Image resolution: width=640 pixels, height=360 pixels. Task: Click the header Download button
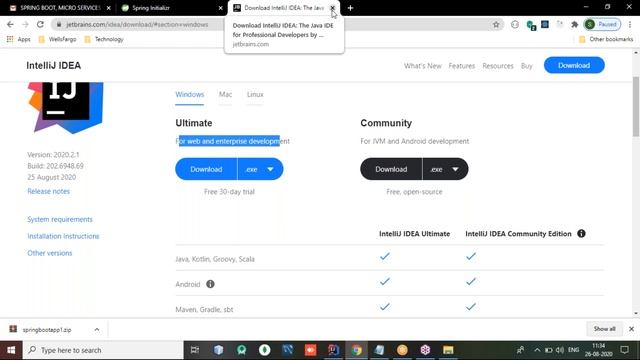tap(574, 65)
